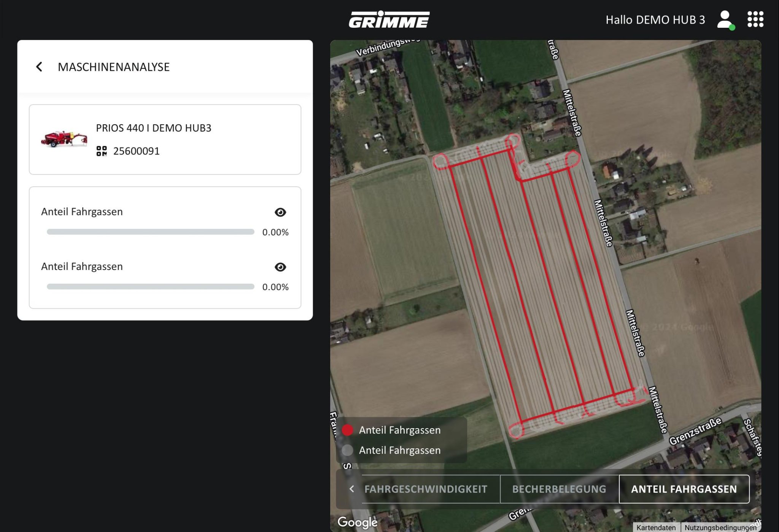Click the QR code icon beside 25600091

coord(102,151)
